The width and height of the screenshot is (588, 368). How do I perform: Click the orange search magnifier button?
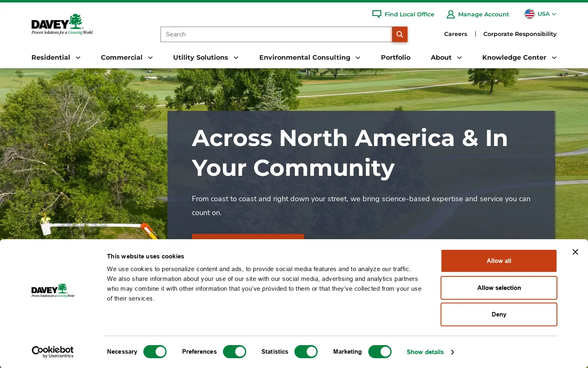(x=400, y=34)
